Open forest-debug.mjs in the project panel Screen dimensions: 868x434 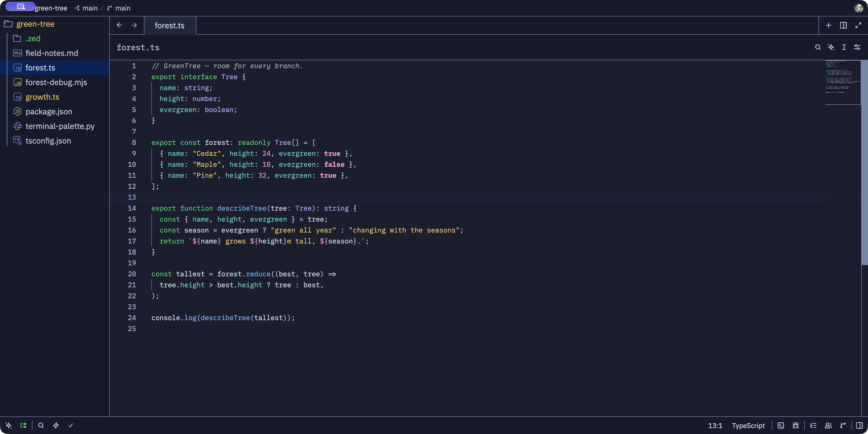click(55, 83)
